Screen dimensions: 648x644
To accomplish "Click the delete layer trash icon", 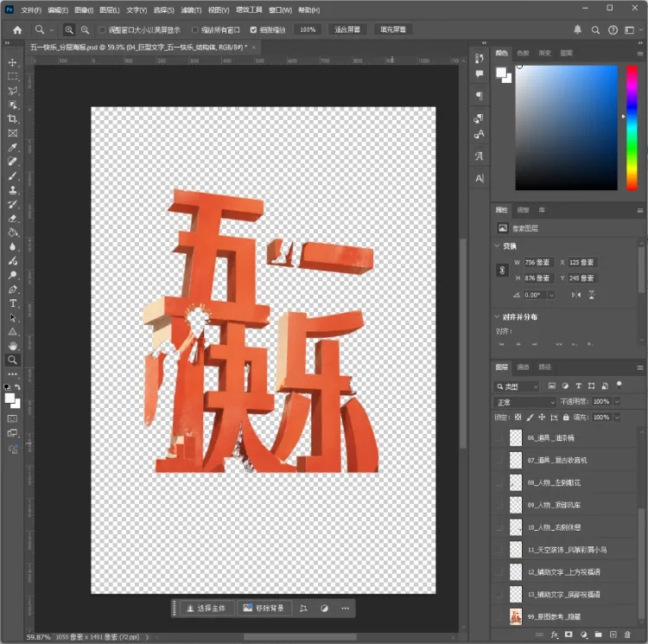I will coord(627,634).
